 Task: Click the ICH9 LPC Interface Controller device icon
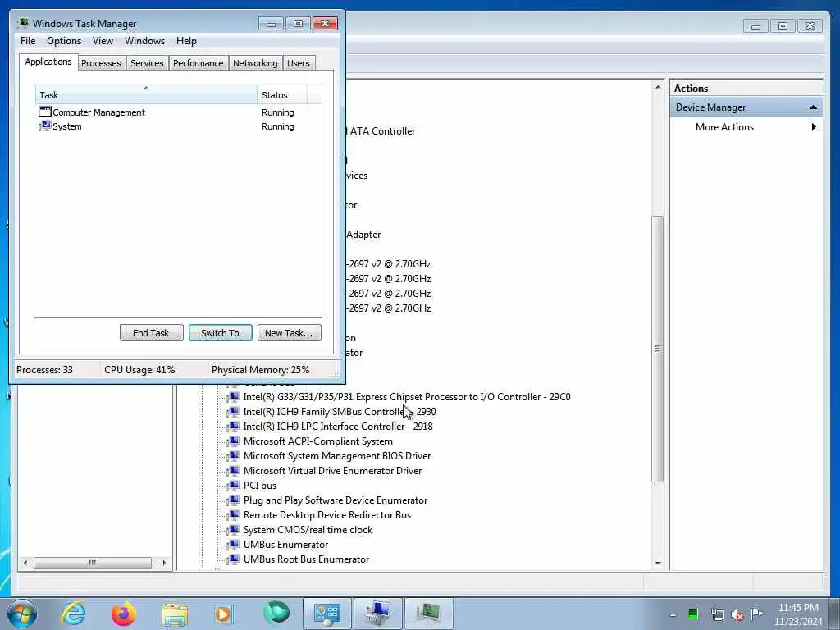[x=234, y=427]
